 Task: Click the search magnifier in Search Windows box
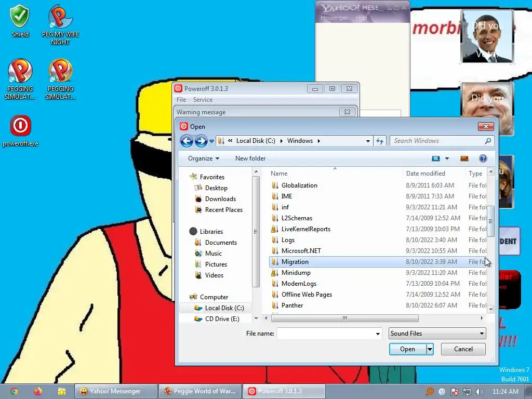coord(488,141)
